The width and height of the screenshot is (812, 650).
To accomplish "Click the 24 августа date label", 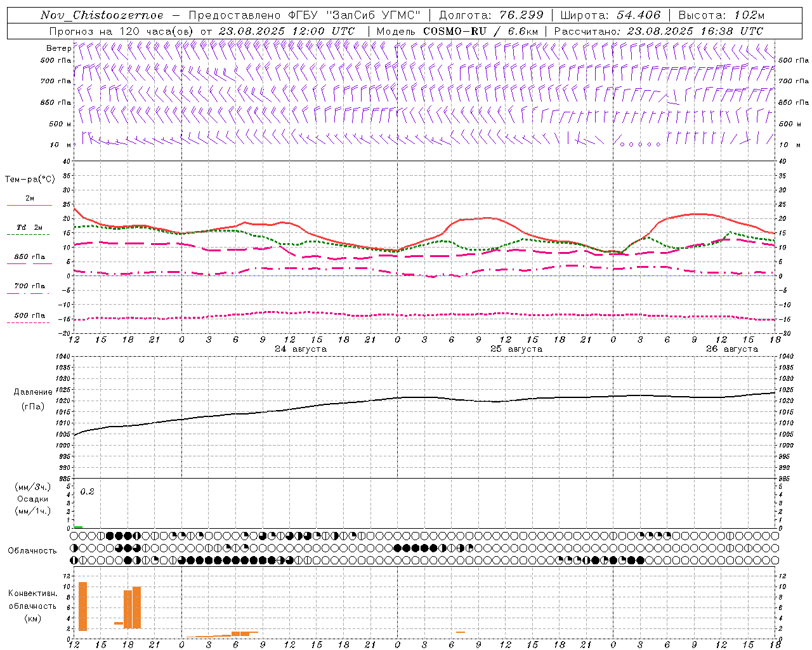I will click(301, 349).
